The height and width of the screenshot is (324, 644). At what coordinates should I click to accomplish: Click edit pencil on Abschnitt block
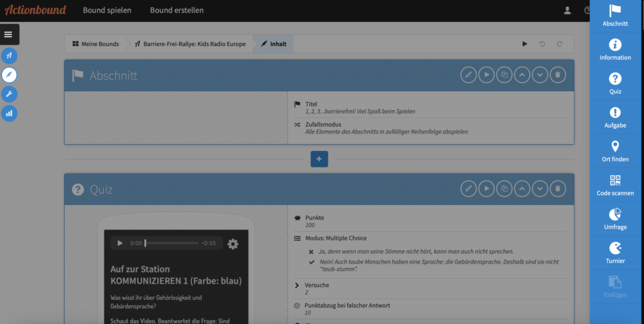(468, 75)
